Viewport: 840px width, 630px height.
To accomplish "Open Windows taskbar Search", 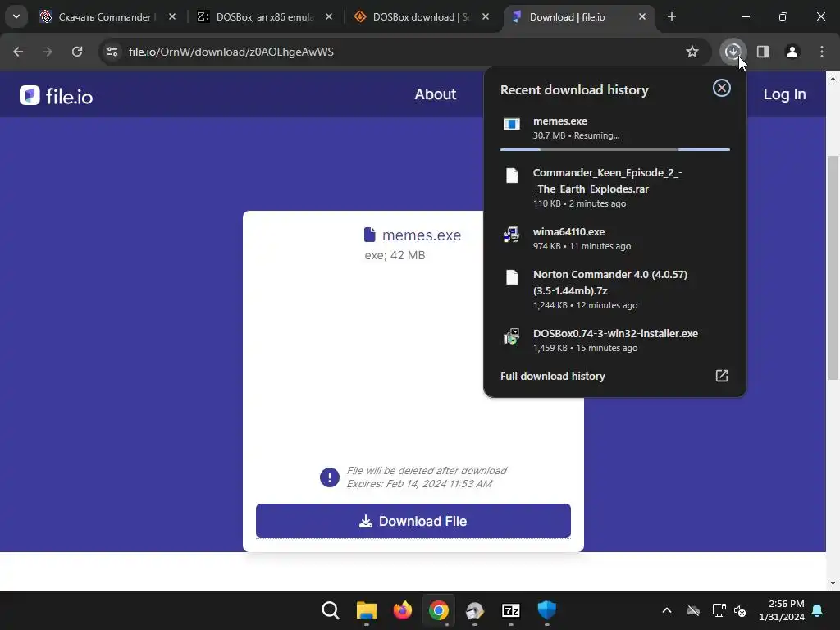I will pyautogui.click(x=330, y=610).
